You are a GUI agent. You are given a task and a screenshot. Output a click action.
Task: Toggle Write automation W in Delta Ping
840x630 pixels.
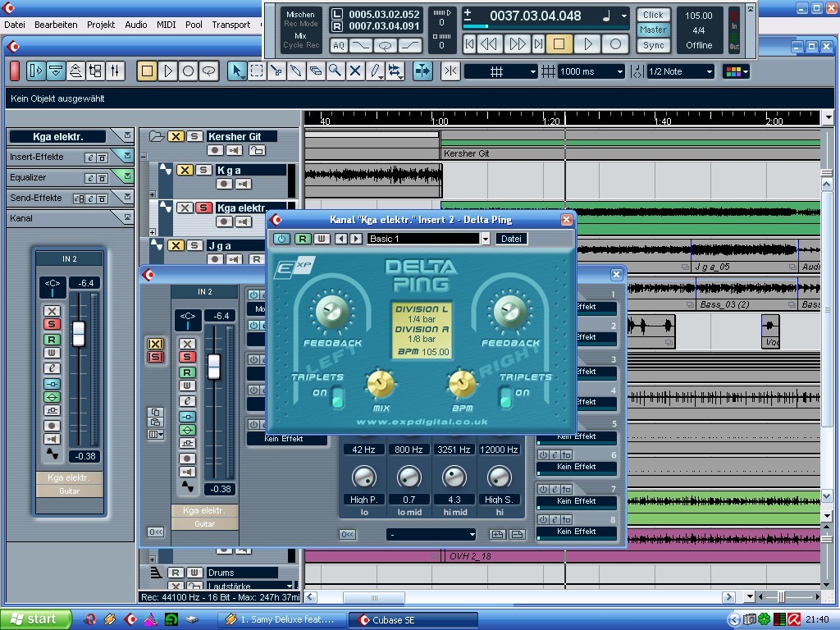coord(322,239)
